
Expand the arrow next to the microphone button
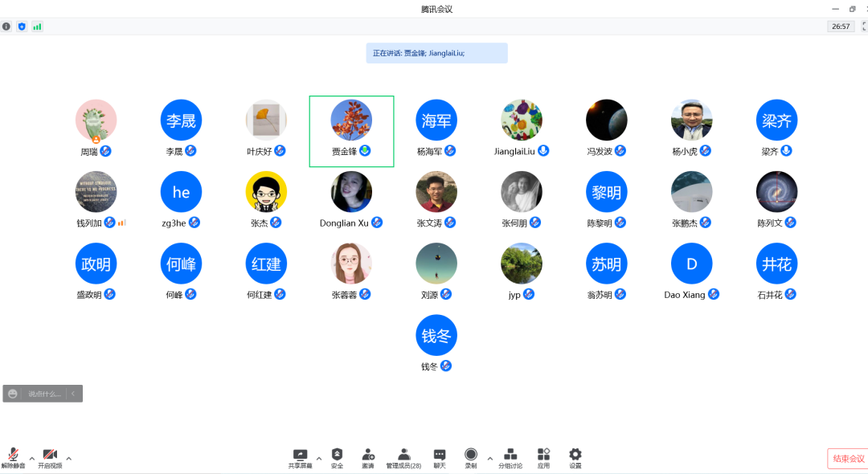(x=32, y=459)
